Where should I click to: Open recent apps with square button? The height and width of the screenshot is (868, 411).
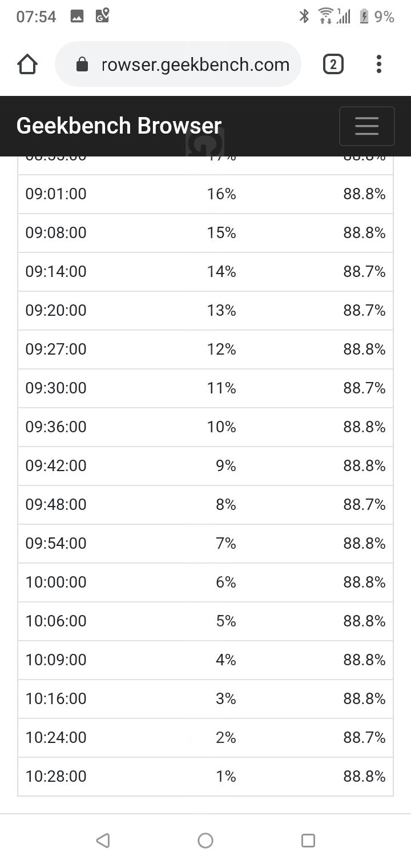point(308,840)
